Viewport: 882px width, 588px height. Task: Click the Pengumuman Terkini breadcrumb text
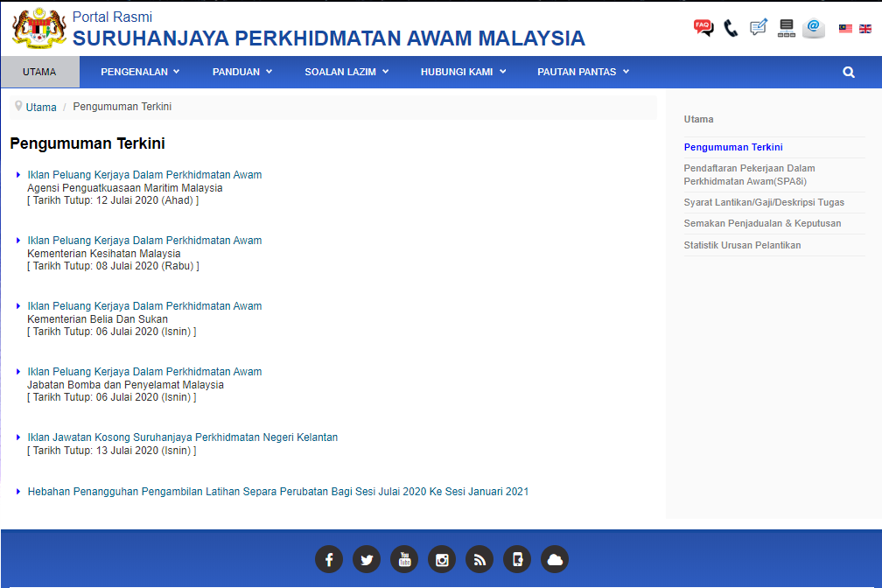(122, 107)
